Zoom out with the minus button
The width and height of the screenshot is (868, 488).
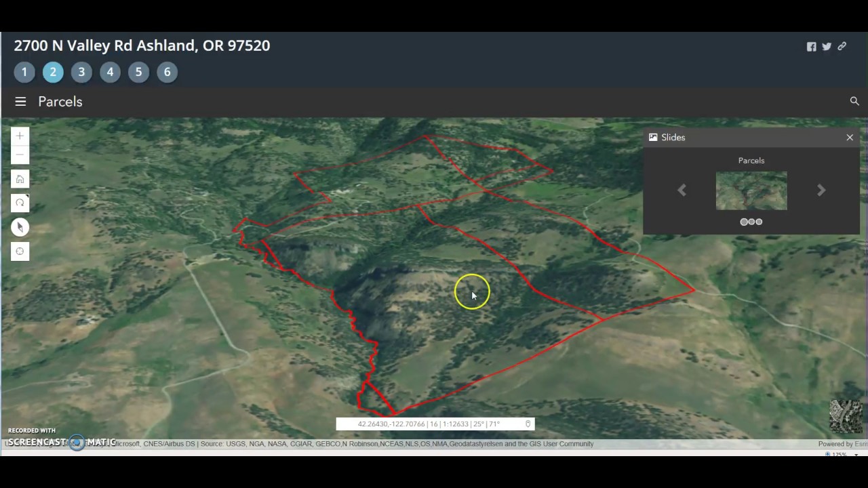coord(20,155)
